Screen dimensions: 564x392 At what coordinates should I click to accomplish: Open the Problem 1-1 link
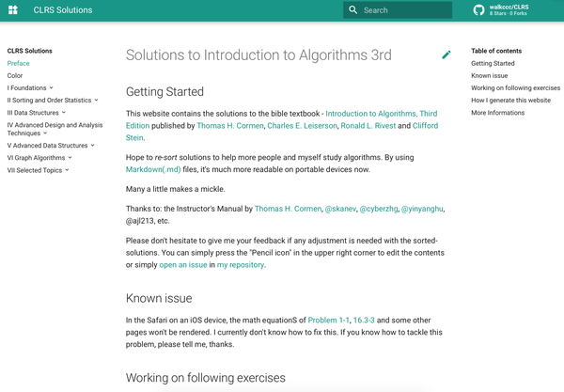point(328,321)
